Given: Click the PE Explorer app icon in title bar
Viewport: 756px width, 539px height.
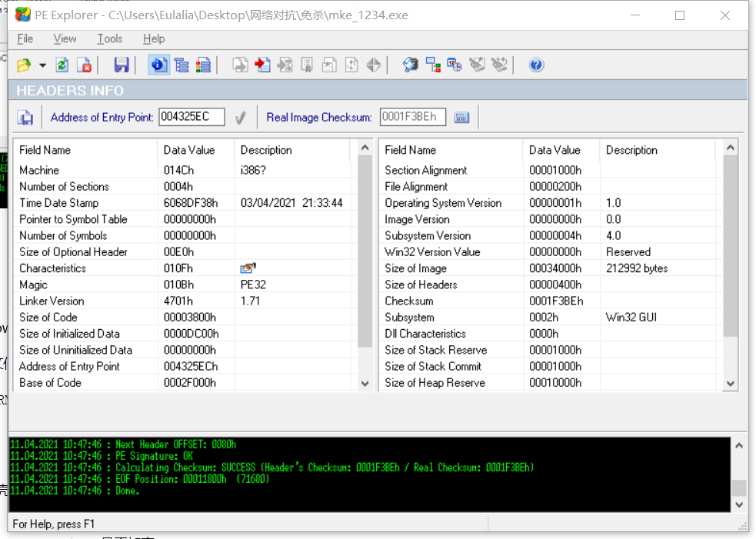Looking at the screenshot, I should [x=22, y=15].
